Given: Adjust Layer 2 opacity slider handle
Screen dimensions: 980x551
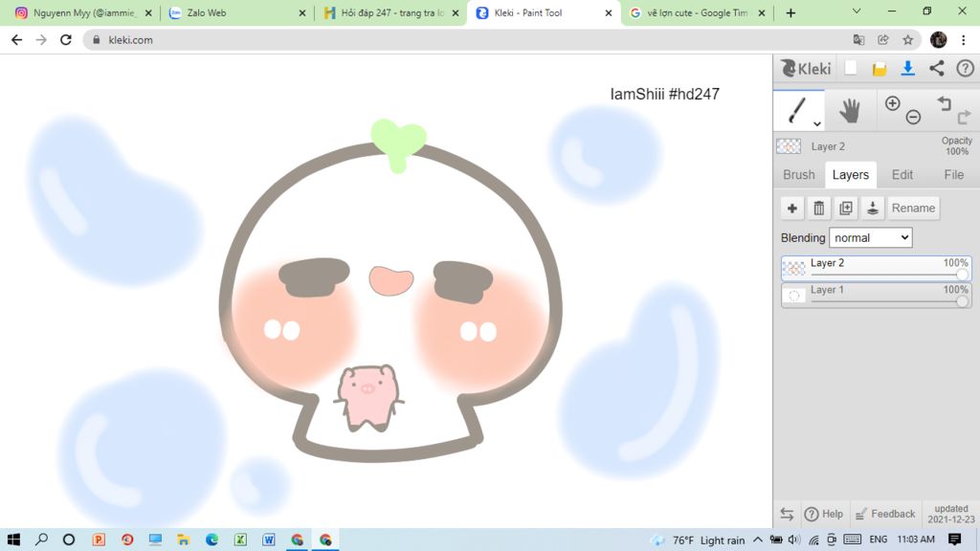Looking at the screenshot, I should [x=963, y=275].
